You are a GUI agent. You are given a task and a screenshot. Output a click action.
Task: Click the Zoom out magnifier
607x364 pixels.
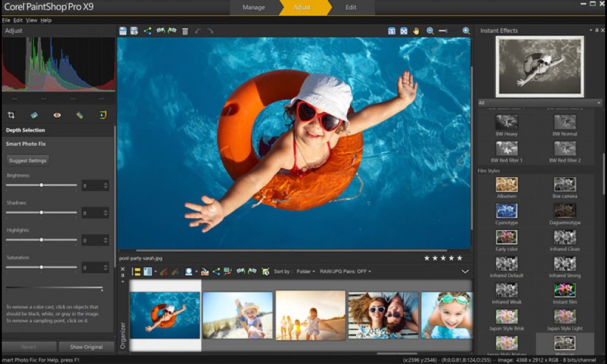tap(430, 31)
